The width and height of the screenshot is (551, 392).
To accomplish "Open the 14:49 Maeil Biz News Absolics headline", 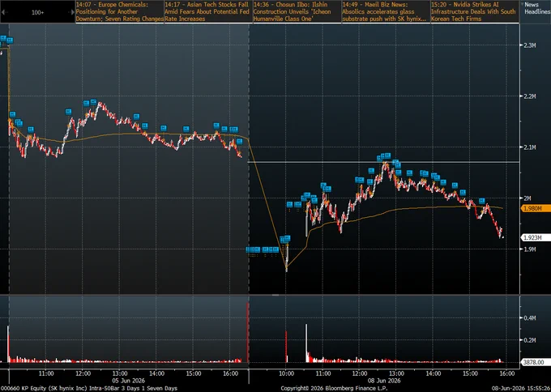I will (386, 11).
